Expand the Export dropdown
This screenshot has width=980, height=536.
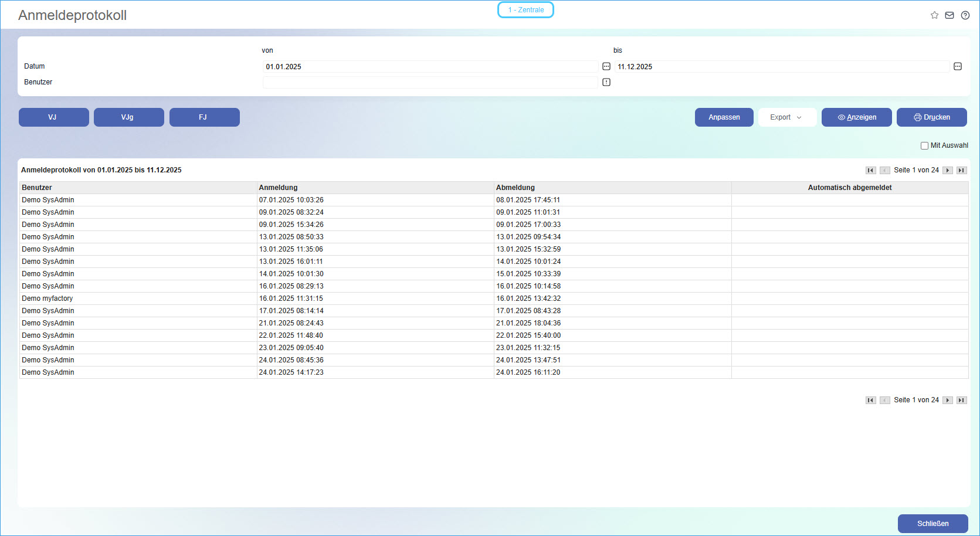tap(787, 117)
